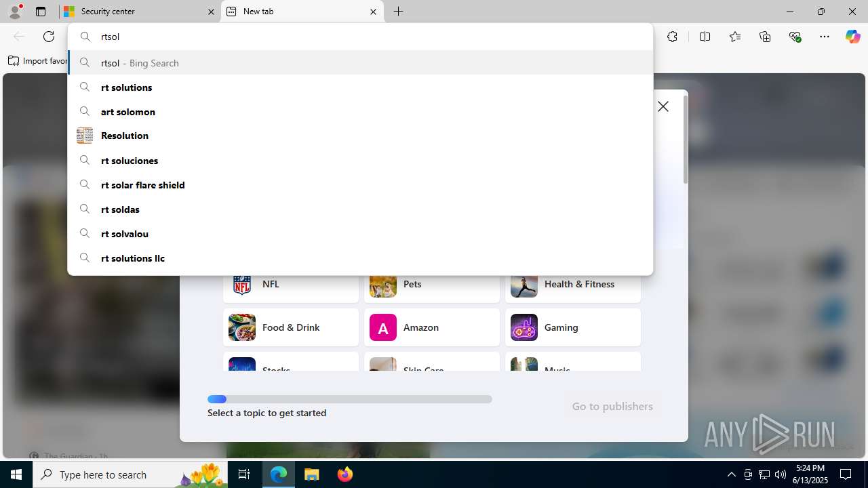This screenshot has width=868, height=488.
Task: Select the Food & Drink topic
Action: (x=291, y=327)
